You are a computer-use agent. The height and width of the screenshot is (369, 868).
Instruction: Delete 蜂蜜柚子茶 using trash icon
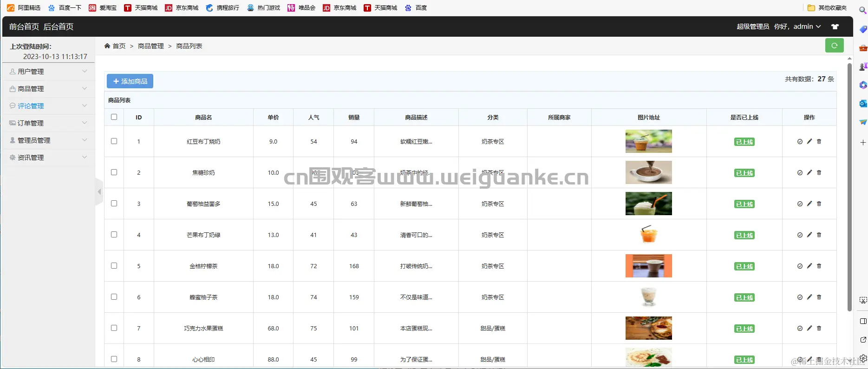pyautogui.click(x=819, y=297)
